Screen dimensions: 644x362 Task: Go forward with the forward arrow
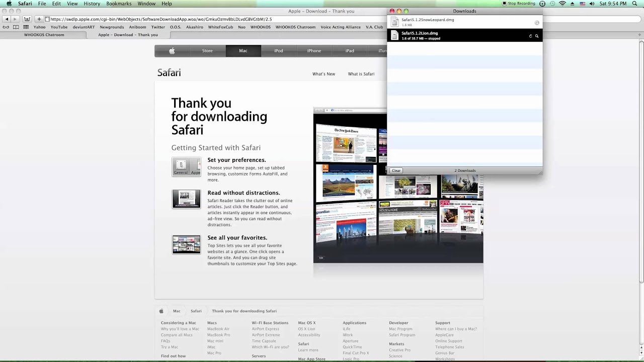point(15,19)
